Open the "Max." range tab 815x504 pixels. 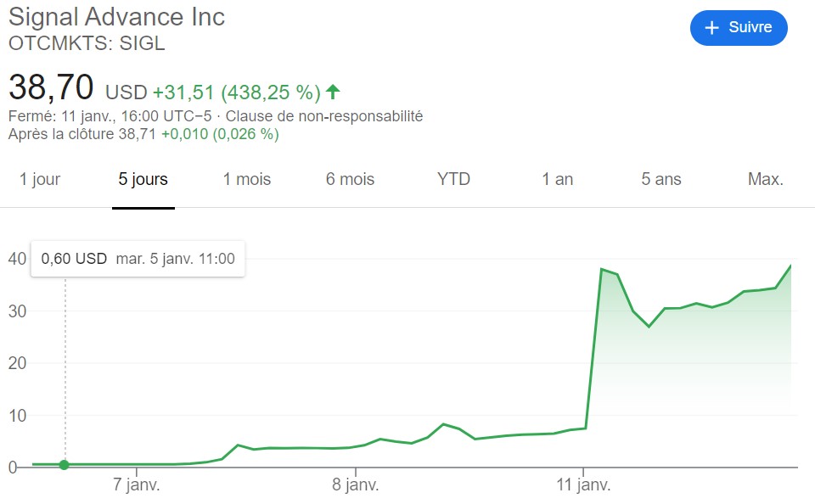pyautogui.click(x=765, y=180)
